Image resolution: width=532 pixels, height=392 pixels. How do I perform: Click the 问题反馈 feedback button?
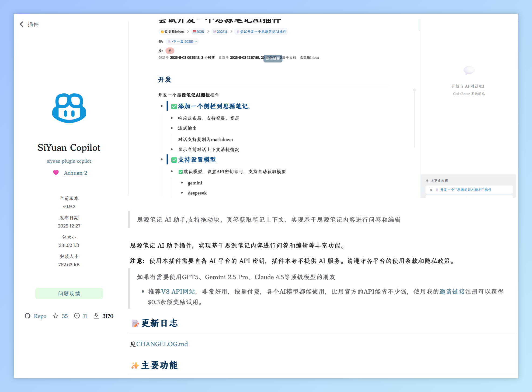(69, 293)
